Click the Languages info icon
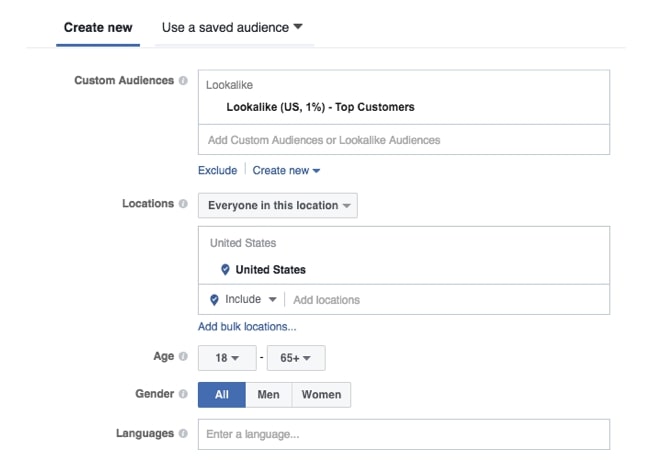 pos(183,434)
